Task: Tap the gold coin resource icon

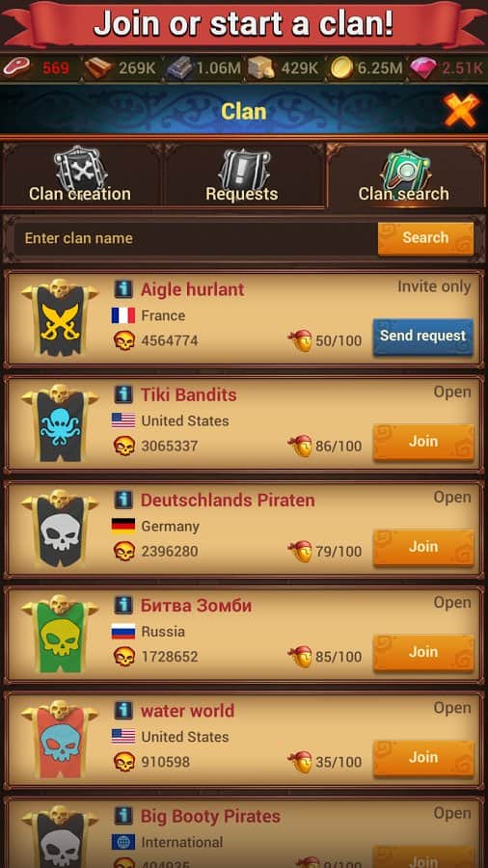Action: tap(342, 68)
